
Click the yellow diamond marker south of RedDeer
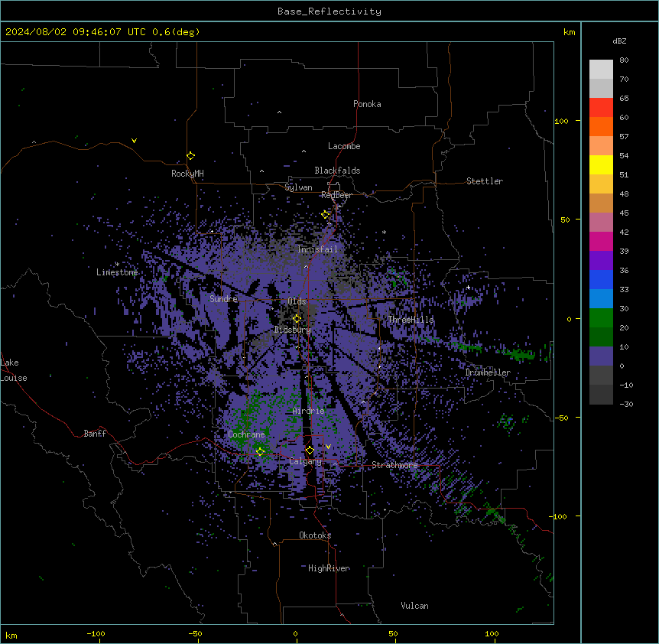coord(326,215)
